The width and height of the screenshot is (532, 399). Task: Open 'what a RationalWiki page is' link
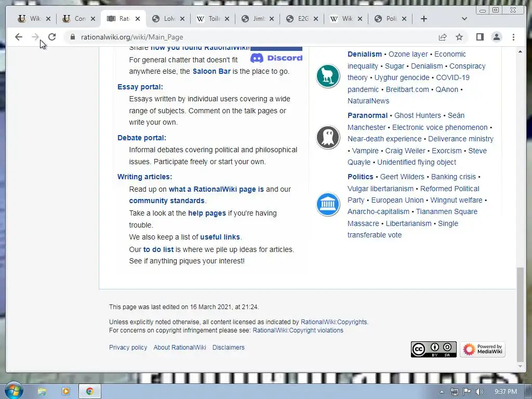coord(216,189)
